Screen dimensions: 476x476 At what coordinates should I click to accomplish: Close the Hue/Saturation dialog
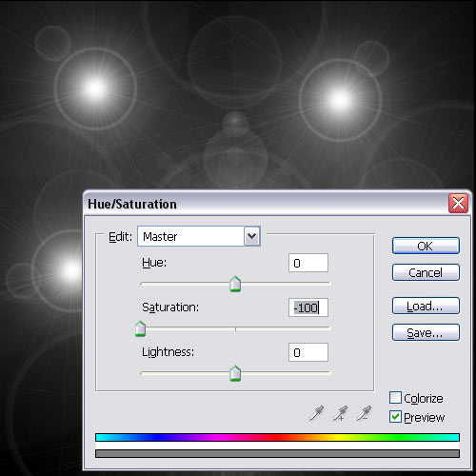coord(458,203)
